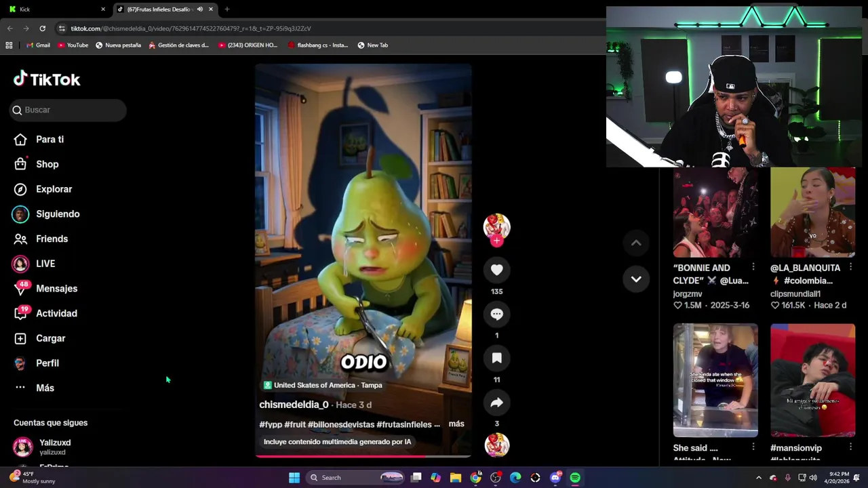This screenshot has height=488, width=868.
Task: Open jorgzmv author link
Action: pos(687,294)
